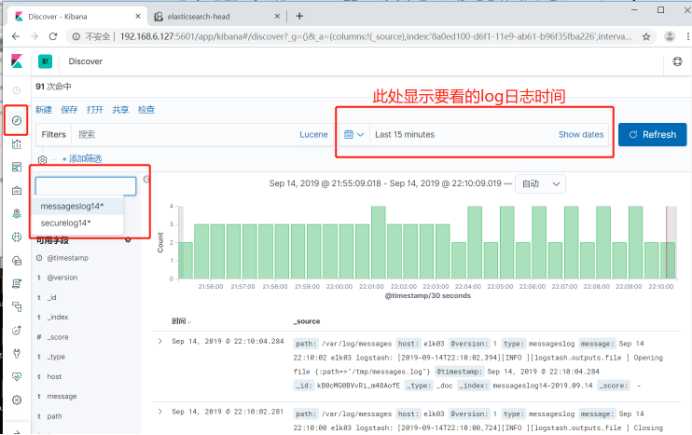692x435 pixels.
Task: Open the Maps sidebar icon
Action: pyautogui.click(x=16, y=214)
